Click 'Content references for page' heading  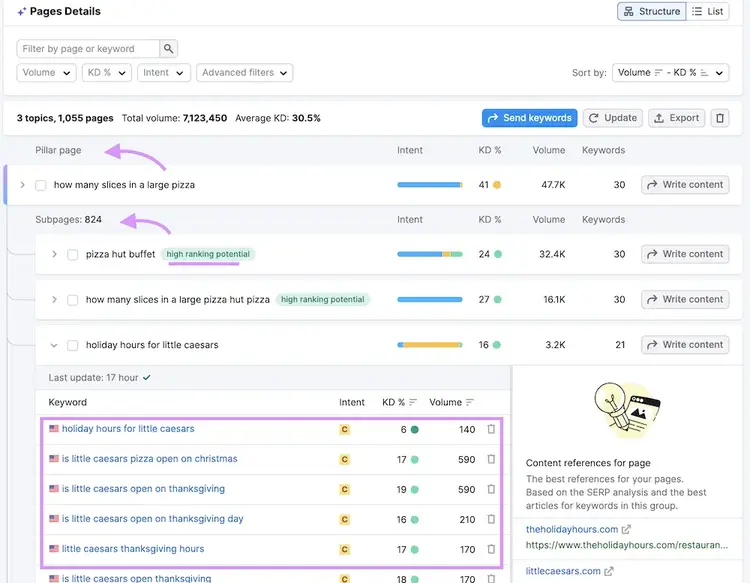(588, 463)
